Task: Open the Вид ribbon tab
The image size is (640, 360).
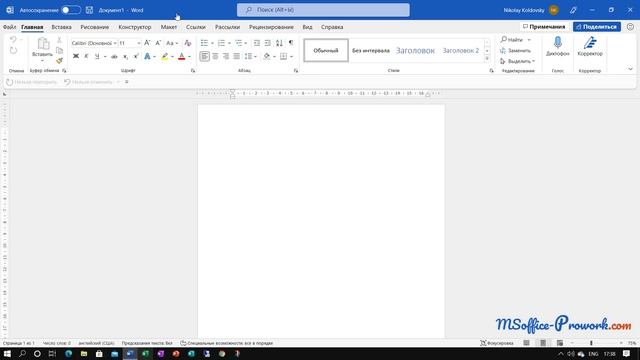Action: 307,27
